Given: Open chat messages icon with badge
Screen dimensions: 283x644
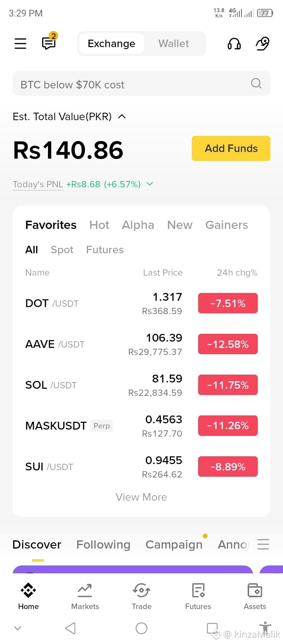Looking at the screenshot, I should click(50, 42).
